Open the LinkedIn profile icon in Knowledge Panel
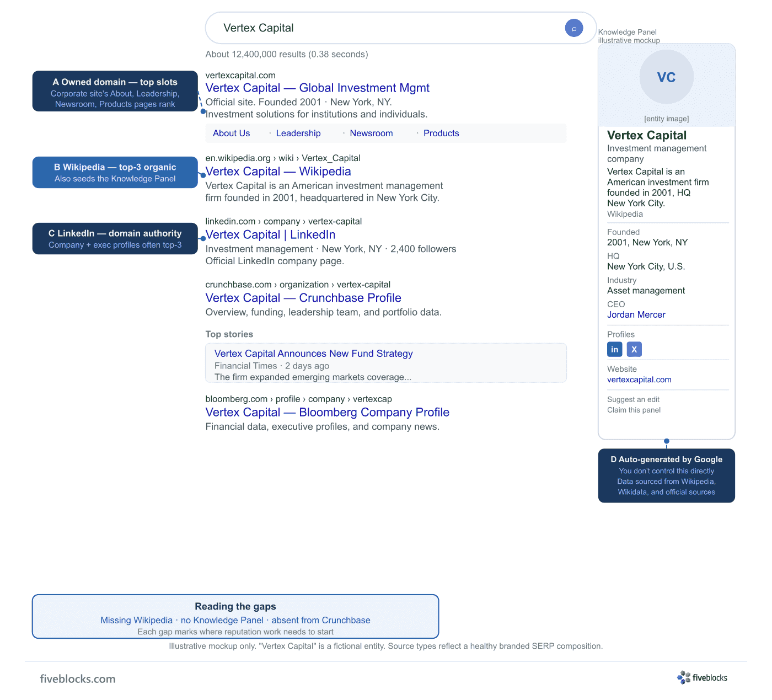The image size is (772, 700). (614, 349)
